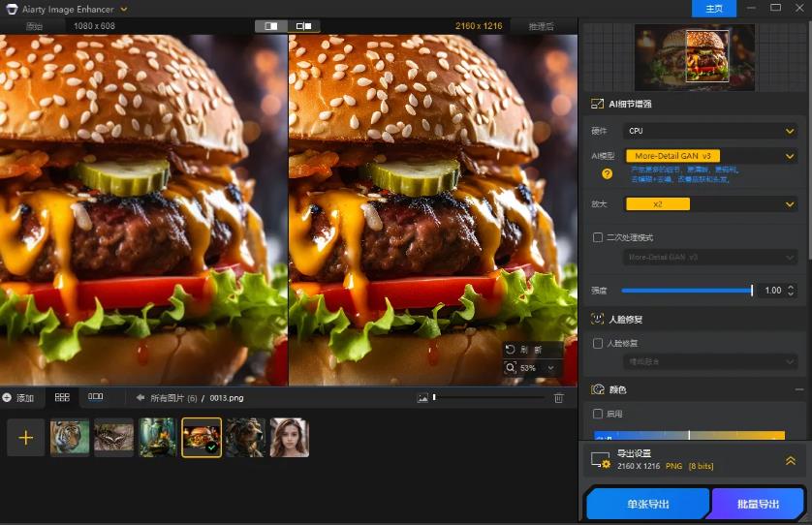Open the disabled second-pass model dropdown
The width and height of the screenshot is (812, 525).
click(x=710, y=257)
